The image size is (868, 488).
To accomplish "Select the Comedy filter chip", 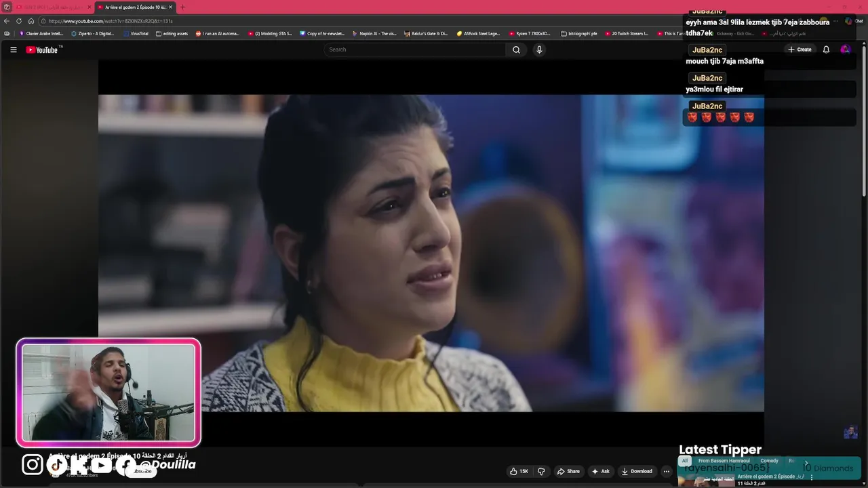I will tap(769, 461).
